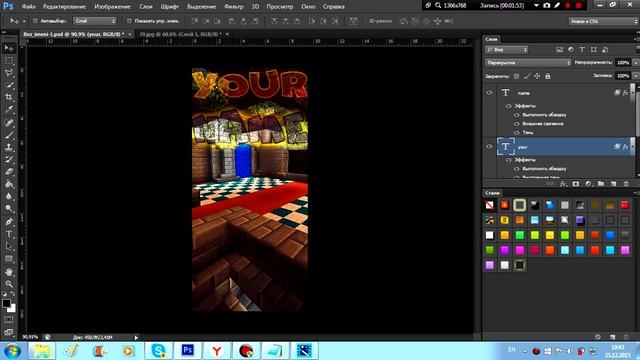Select the Стили panel tab
This screenshot has height=360, width=640.
click(492, 193)
